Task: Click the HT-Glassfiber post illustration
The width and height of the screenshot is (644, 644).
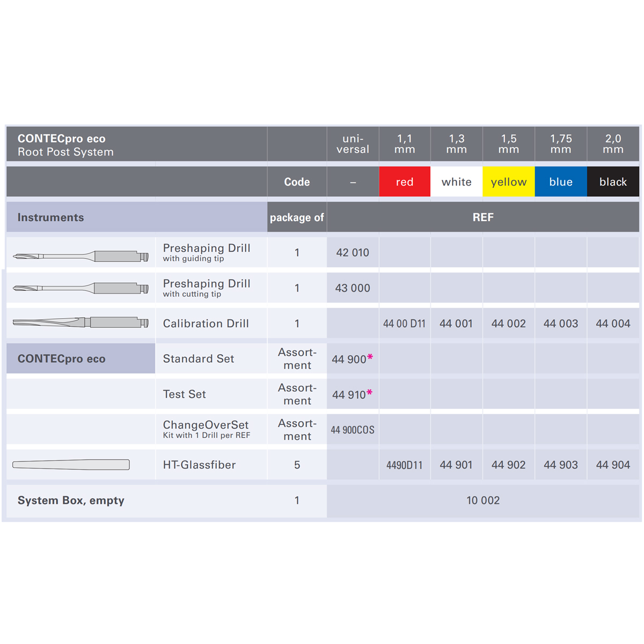Action: pyautogui.click(x=71, y=464)
